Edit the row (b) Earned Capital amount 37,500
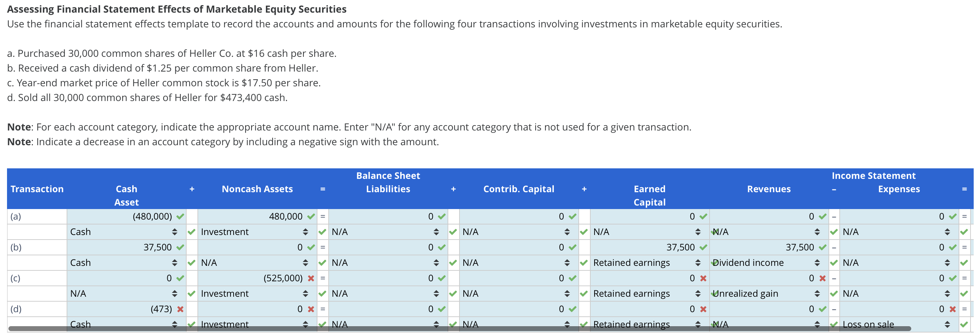Screen dimensions: 980x336 coord(650,247)
